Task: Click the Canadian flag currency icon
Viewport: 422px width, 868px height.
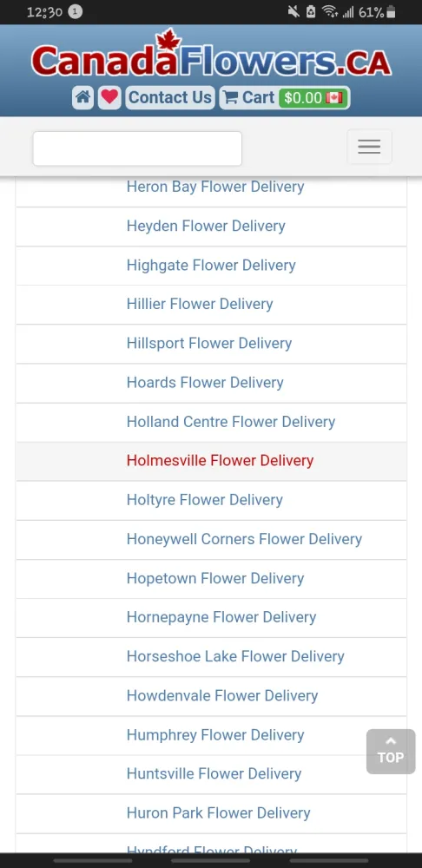Action: pos(334,98)
